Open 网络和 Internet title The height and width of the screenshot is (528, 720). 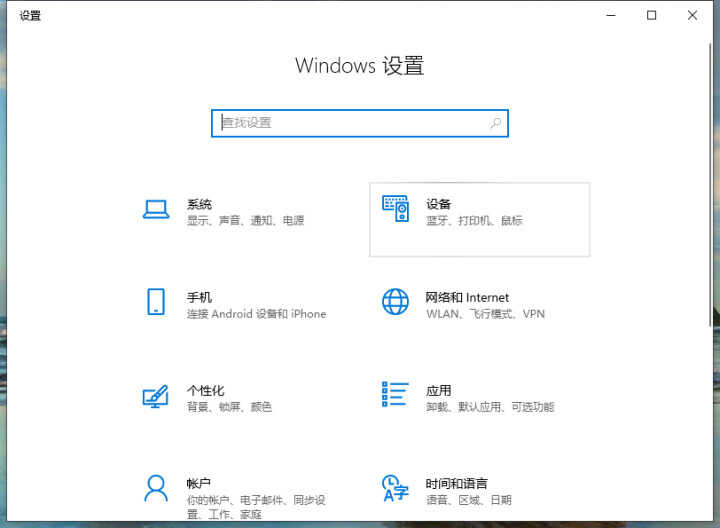(x=467, y=298)
